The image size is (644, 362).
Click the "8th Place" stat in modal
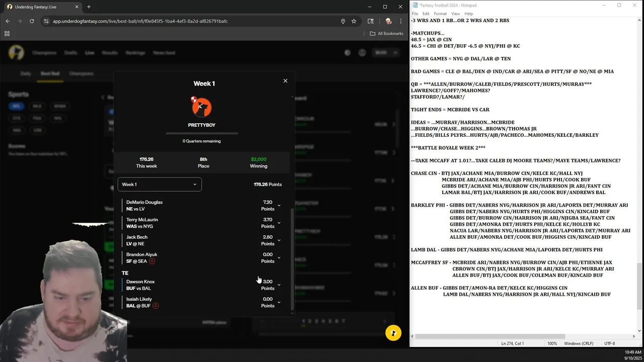pos(203,162)
